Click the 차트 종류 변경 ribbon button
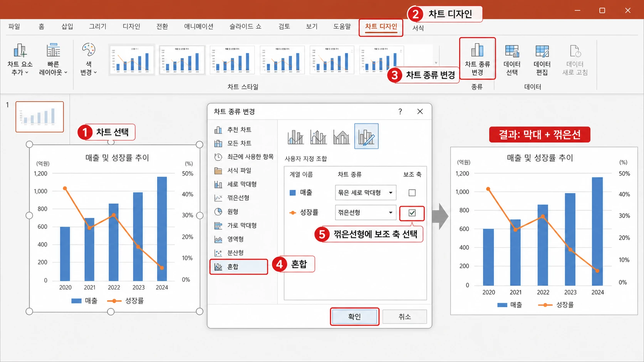The height and width of the screenshot is (362, 644). pyautogui.click(x=477, y=59)
